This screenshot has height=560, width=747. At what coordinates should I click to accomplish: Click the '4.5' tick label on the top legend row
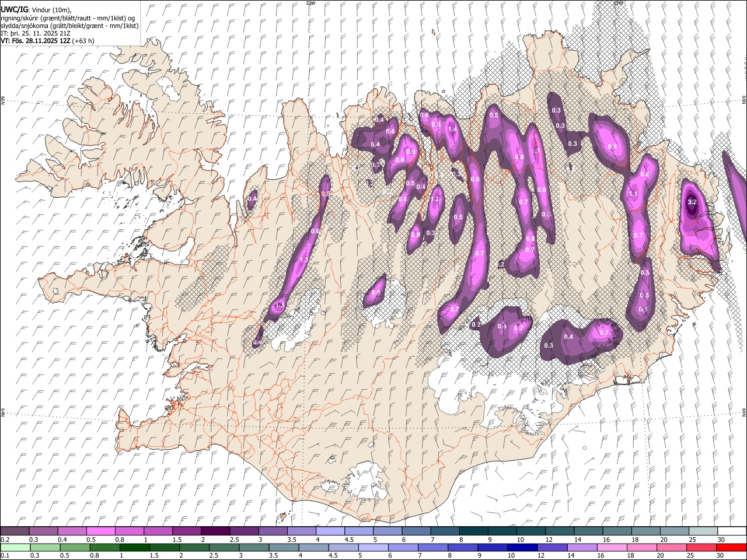tap(349, 540)
